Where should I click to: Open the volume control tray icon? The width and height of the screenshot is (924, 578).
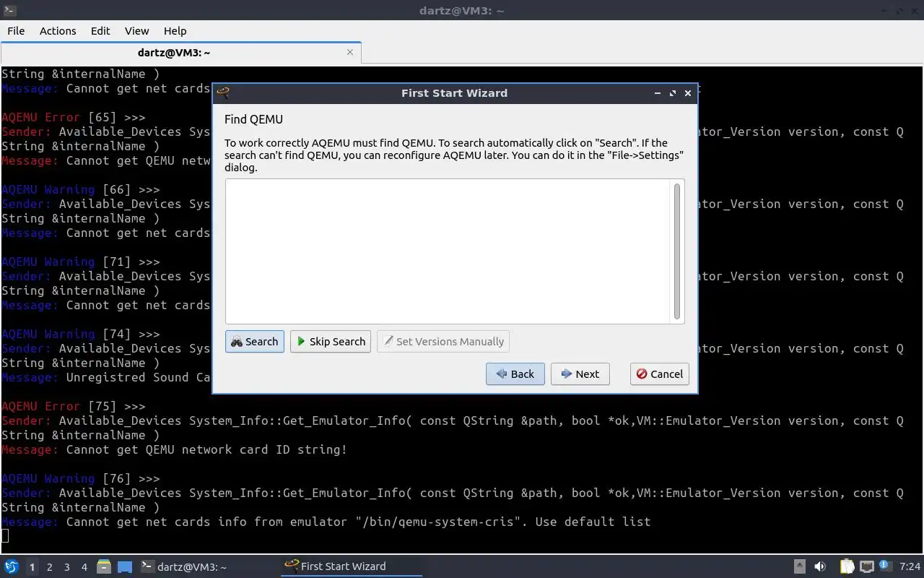[820, 566]
